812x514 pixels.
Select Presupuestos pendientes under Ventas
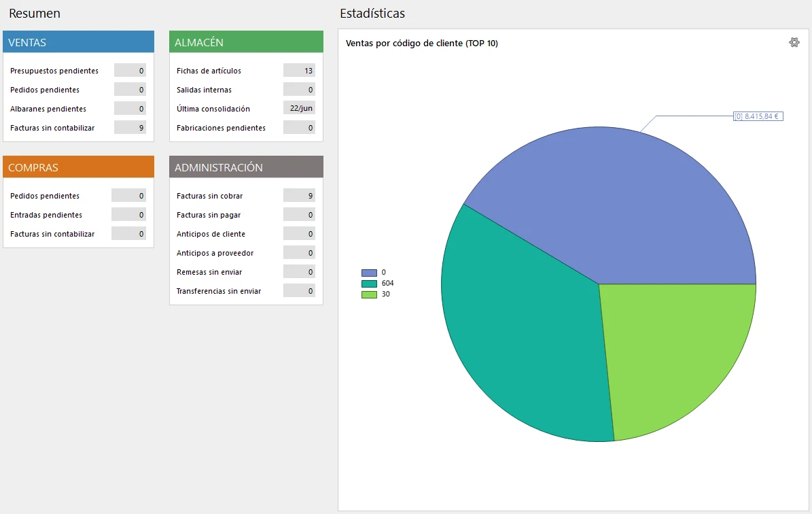pos(54,71)
